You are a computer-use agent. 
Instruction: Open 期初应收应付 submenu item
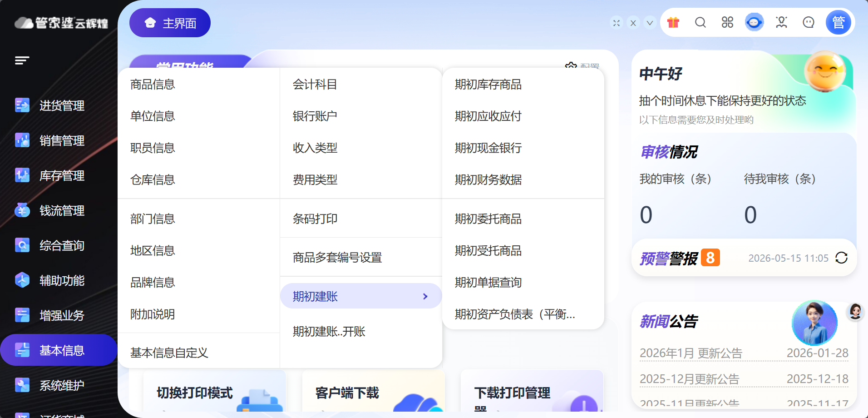[488, 116]
